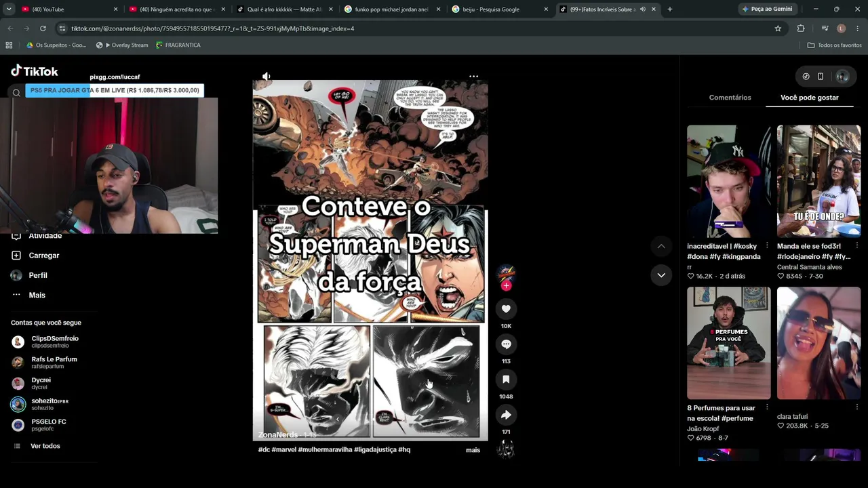Go back with the browser back arrow
This screenshot has width=868, height=488.
[x=10, y=28]
